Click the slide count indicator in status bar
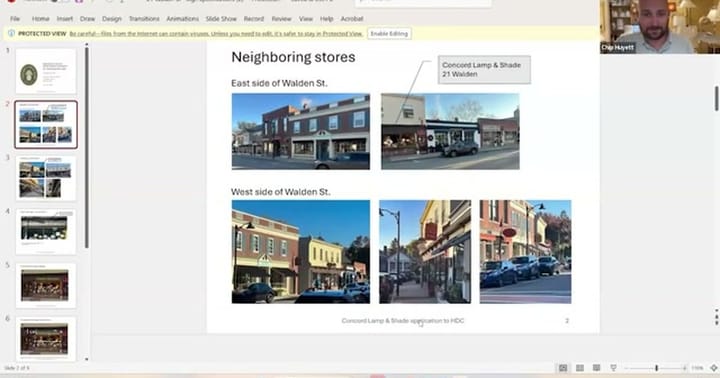This screenshot has height=378, width=720. 17,368
